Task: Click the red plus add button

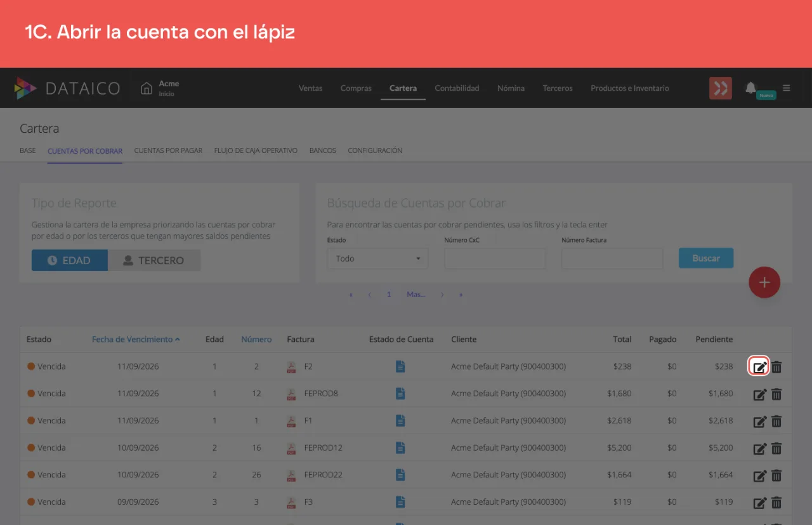Action: [764, 282]
